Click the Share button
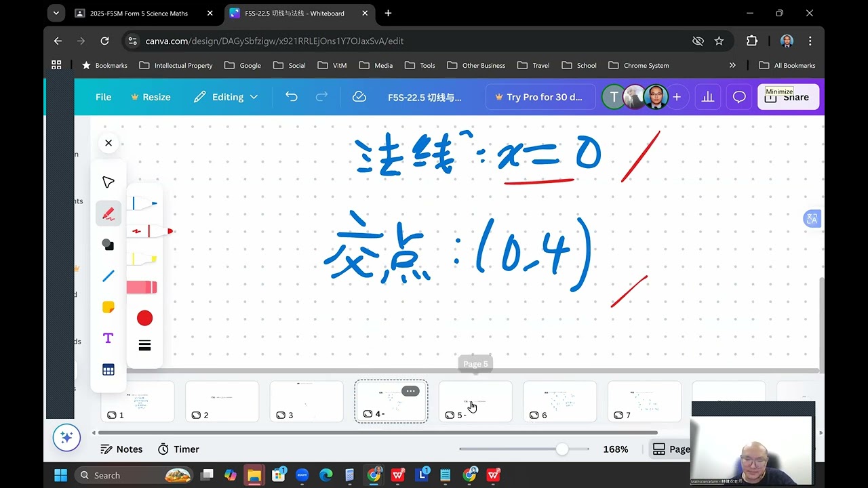 pos(788,97)
